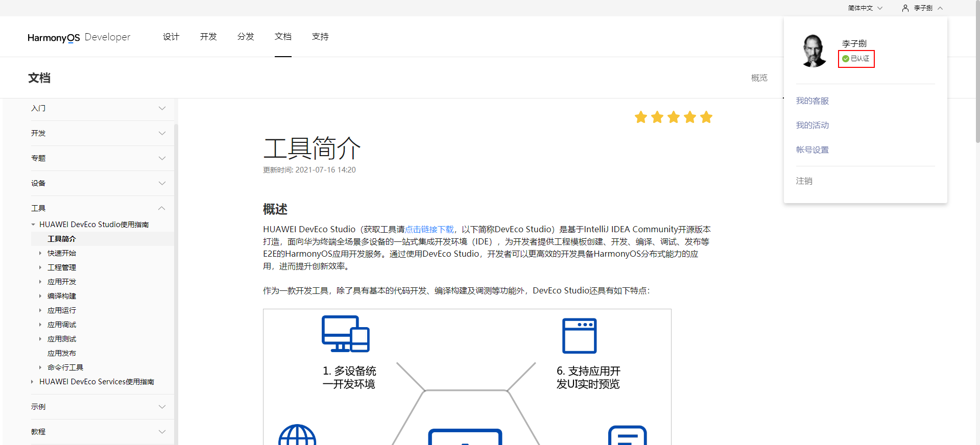
Task: Open 我的客服 in account menu
Action: pyautogui.click(x=812, y=101)
